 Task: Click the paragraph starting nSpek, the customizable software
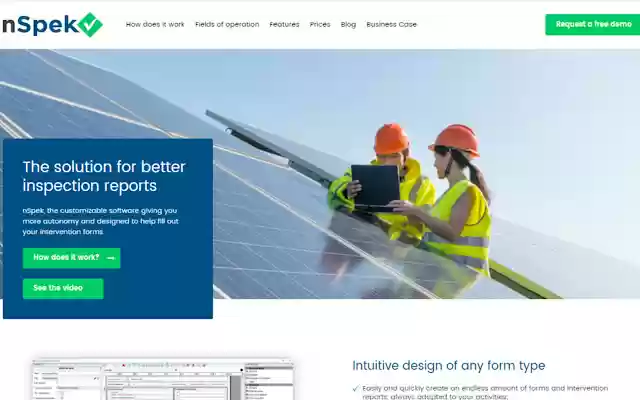click(x=100, y=221)
